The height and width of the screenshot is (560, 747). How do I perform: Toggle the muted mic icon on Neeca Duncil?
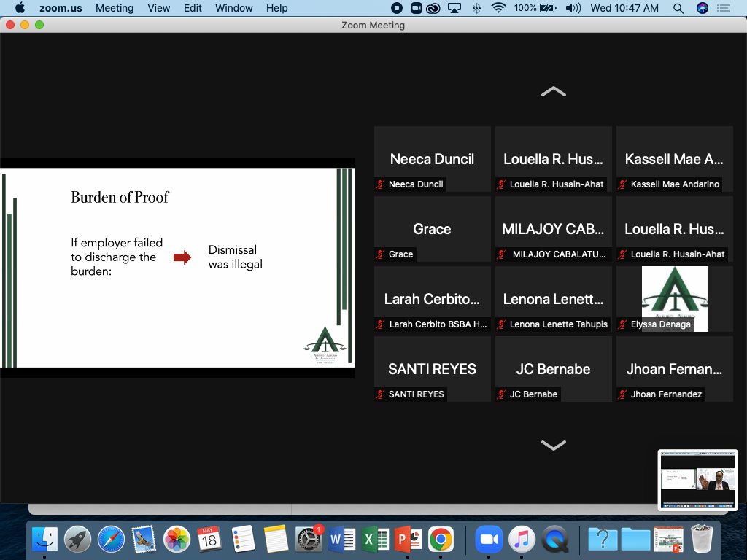pos(380,184)
